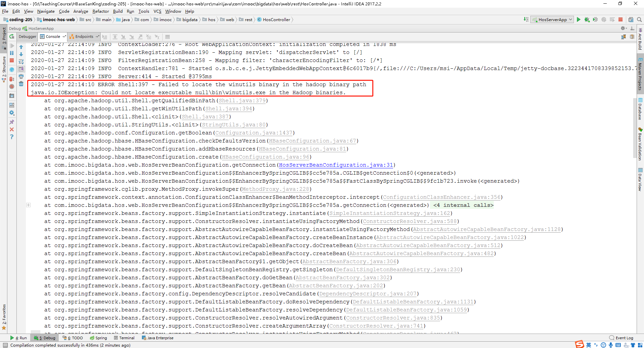Click Evaluate Expression calculator icon

(167, 37)
